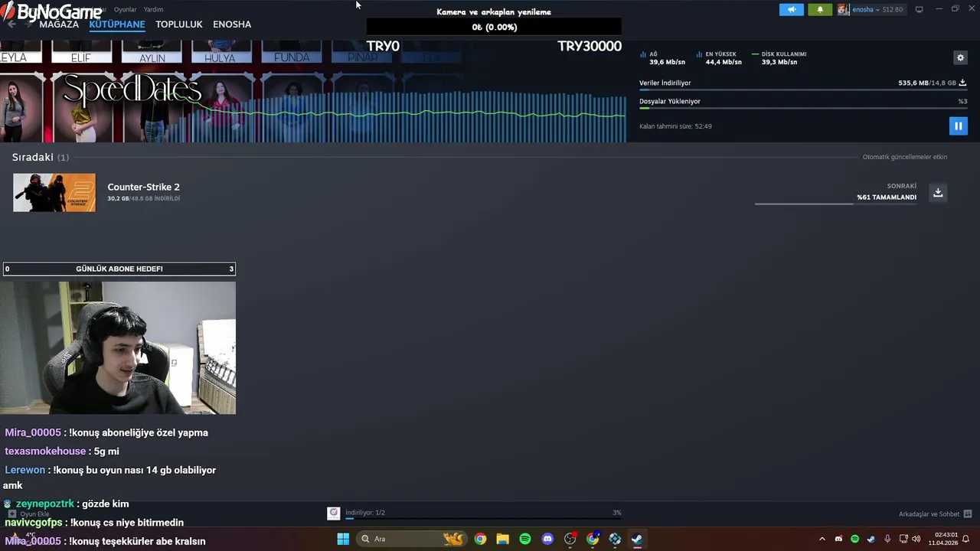Click the friends chat icon at bottom right

[968, 514]
